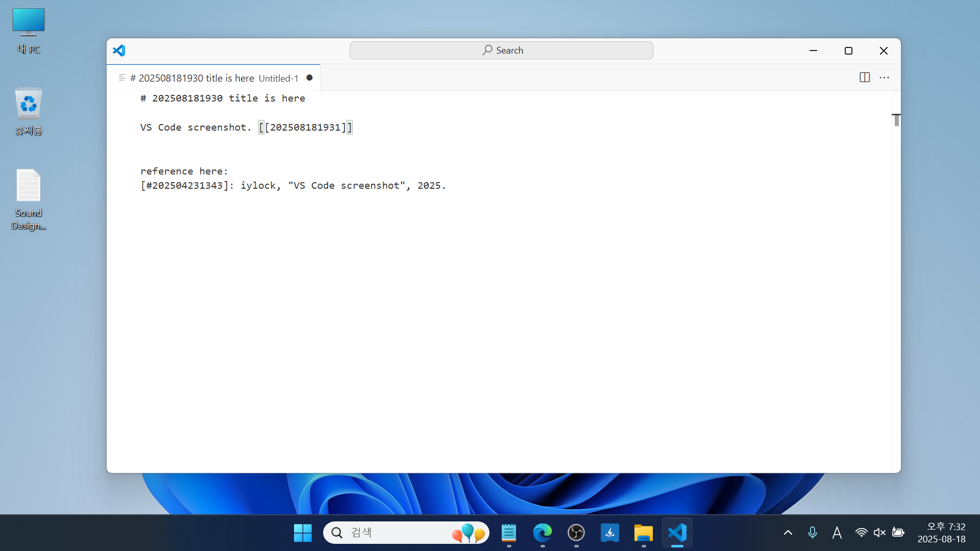Open the blue ship icon app in taskbar
The image size is (980, 551).
click(610, 533)
